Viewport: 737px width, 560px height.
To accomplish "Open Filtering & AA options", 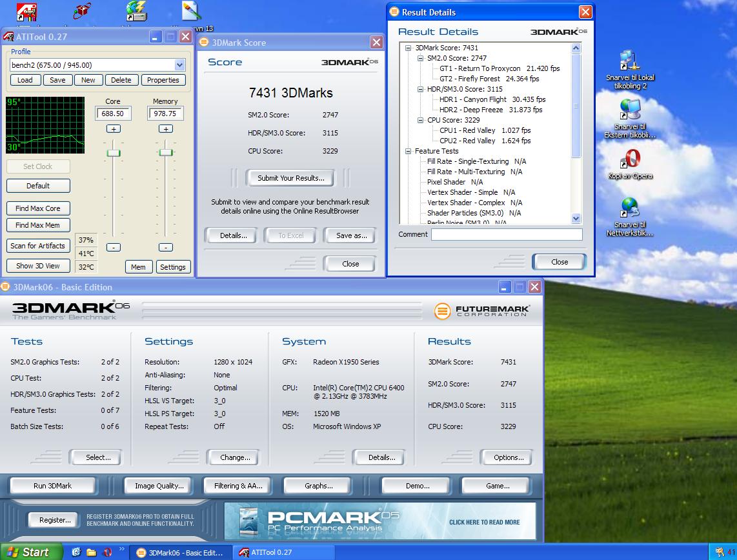I will [238, 486].
